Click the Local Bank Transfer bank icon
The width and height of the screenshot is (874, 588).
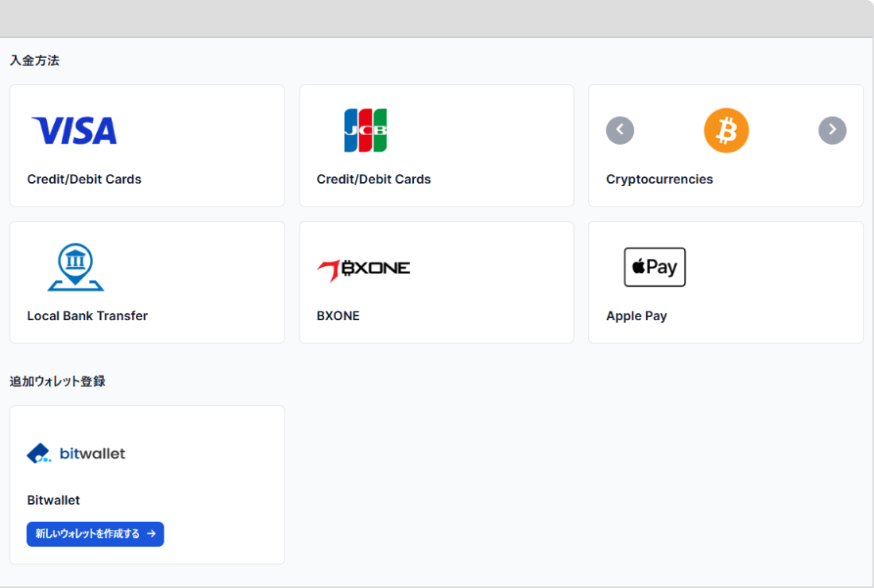pos(75,267)
